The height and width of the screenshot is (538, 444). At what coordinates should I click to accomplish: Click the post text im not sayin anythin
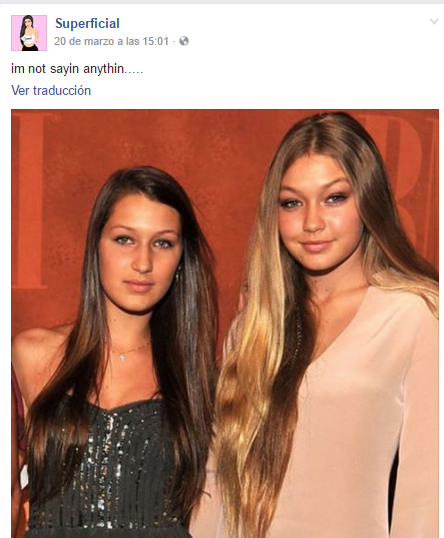77,69
